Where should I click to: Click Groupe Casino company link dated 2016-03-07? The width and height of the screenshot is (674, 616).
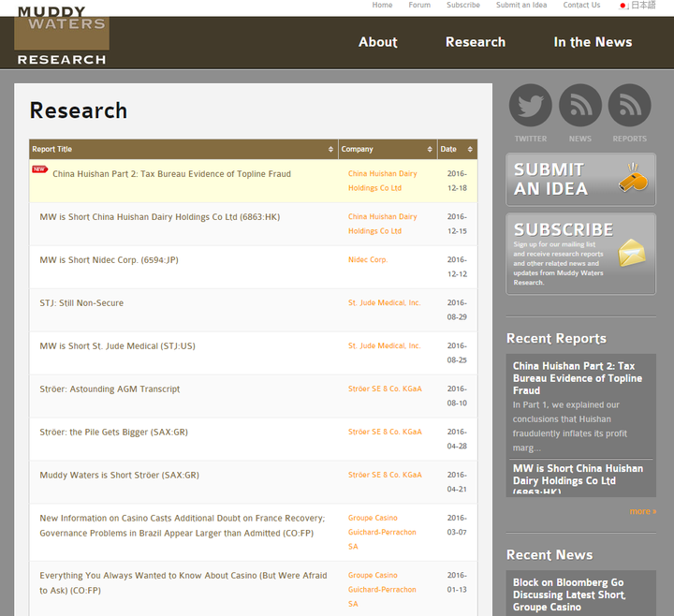382,532
